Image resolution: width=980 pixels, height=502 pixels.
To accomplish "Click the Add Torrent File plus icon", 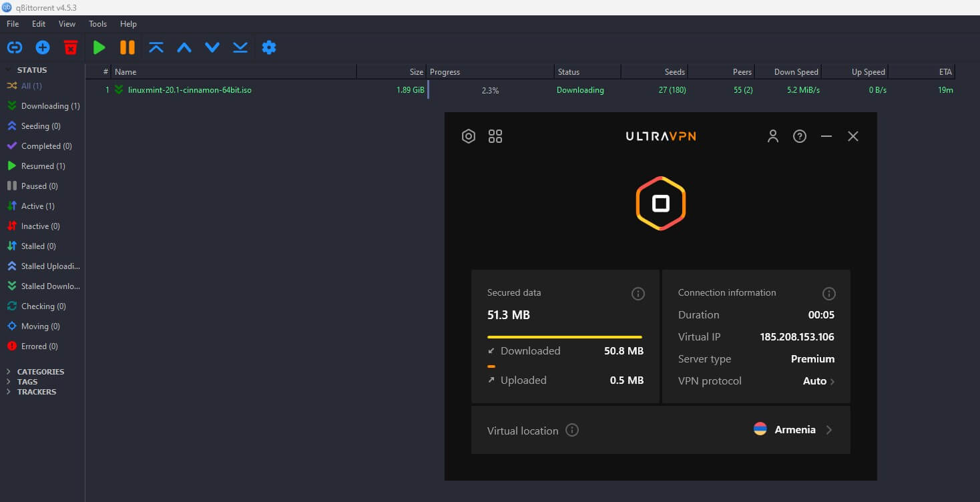I will click(x=43, y=47).
